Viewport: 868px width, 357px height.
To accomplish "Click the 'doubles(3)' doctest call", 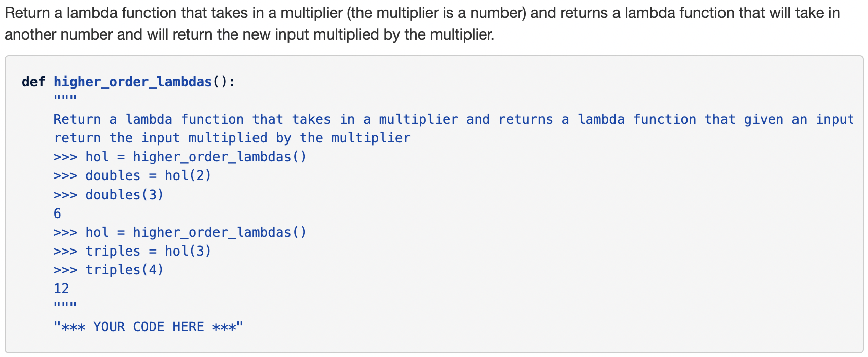I will pyautogui.click(x=125, y=195).
